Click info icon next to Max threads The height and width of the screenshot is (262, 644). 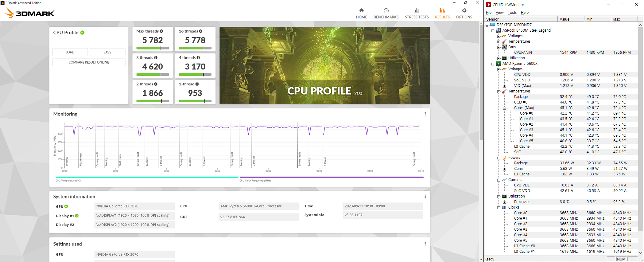point(161,31)
